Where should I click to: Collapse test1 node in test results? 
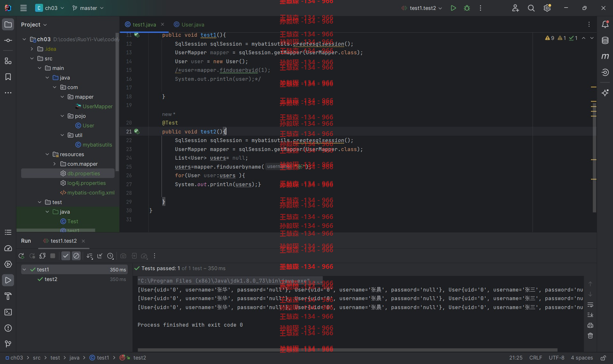pyautogui.click(x=24, y=269)
